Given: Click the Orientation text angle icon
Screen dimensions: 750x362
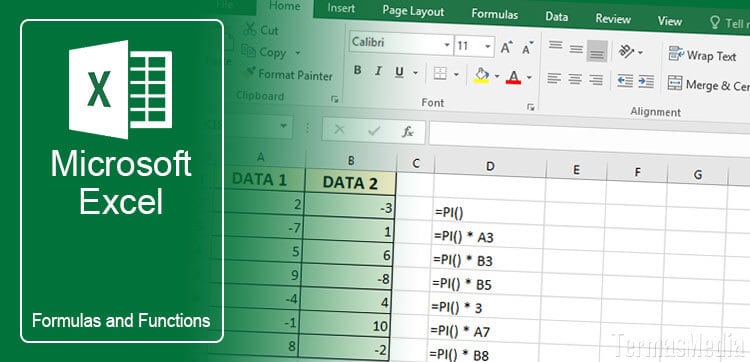Looking at the screenshot, I should coord(626,51).
